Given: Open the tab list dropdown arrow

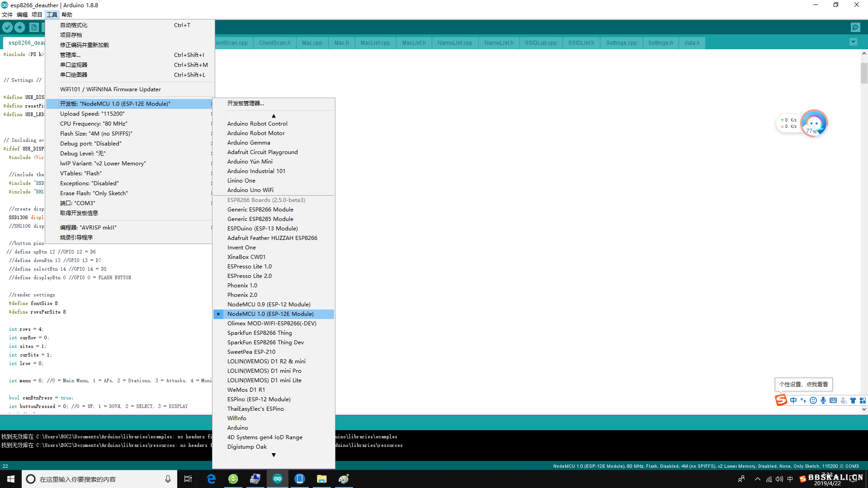Looking at the screenshot, I should coord(853,42).
